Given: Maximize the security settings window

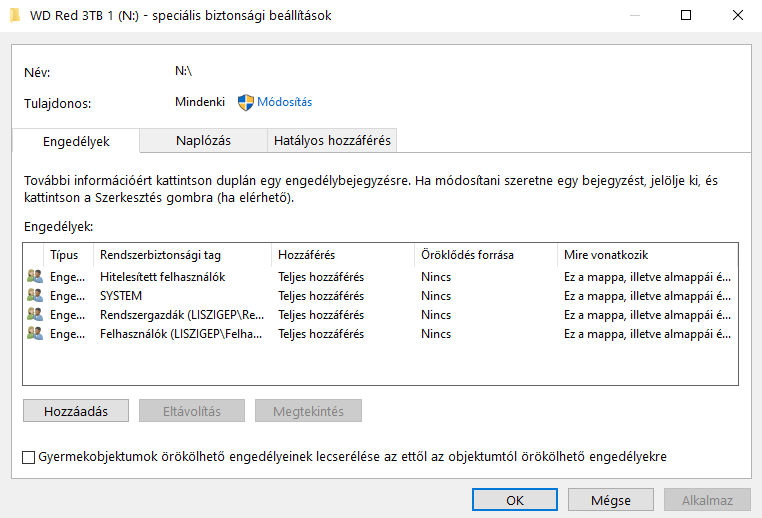Looking at the screenshot, I should [686, 15].
